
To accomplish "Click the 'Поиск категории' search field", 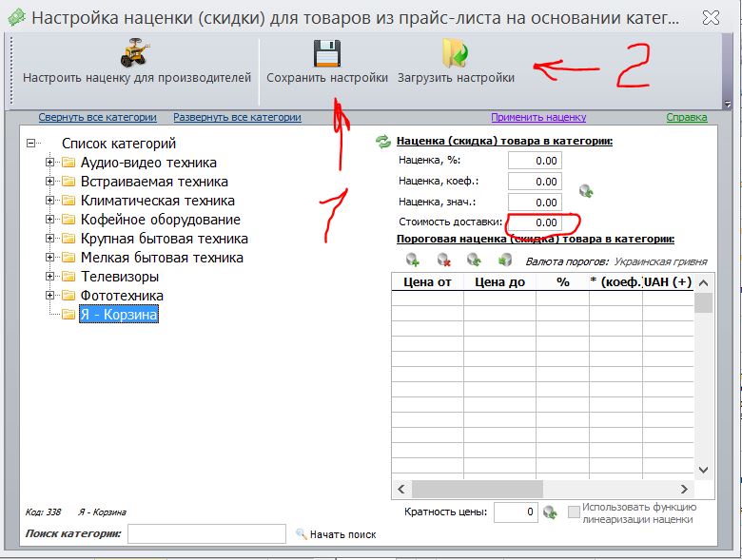I will [206, 534].
